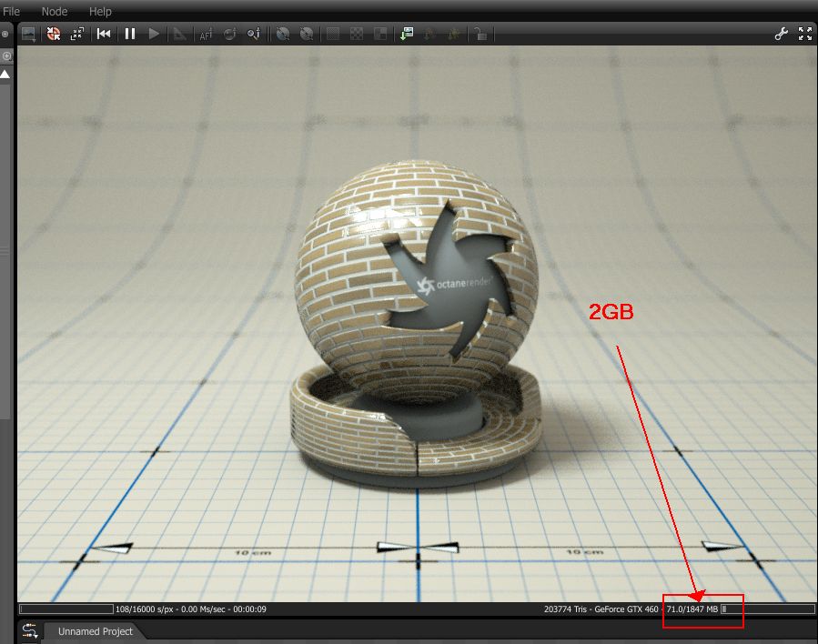
Task: Click the plus circle icon on left strip
Action: pos(6,55)
